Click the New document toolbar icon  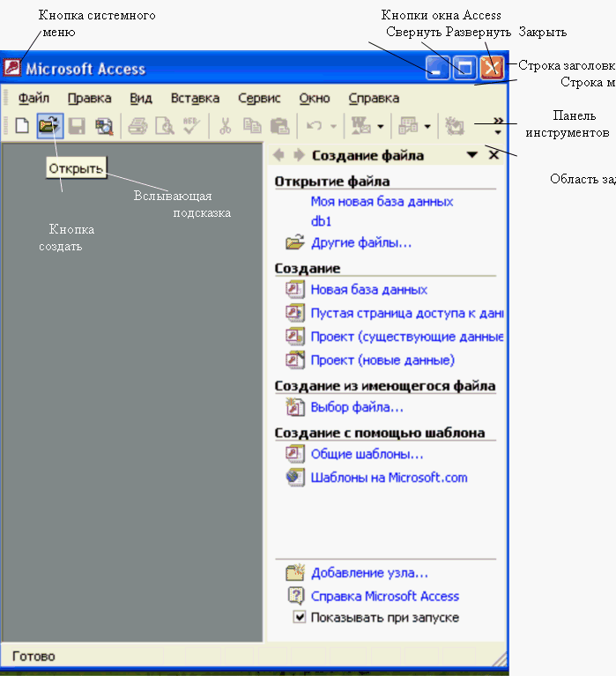[22, 126]
